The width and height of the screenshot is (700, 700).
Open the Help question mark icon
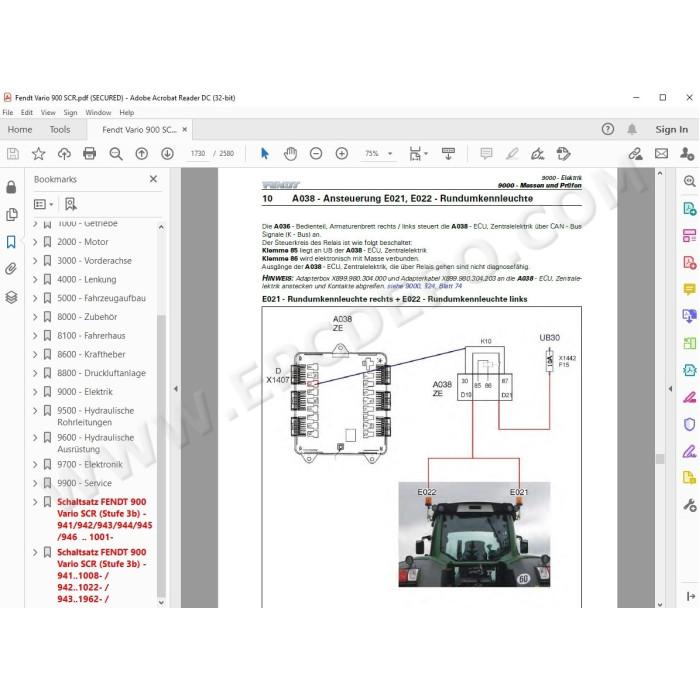tap(608, 129)
